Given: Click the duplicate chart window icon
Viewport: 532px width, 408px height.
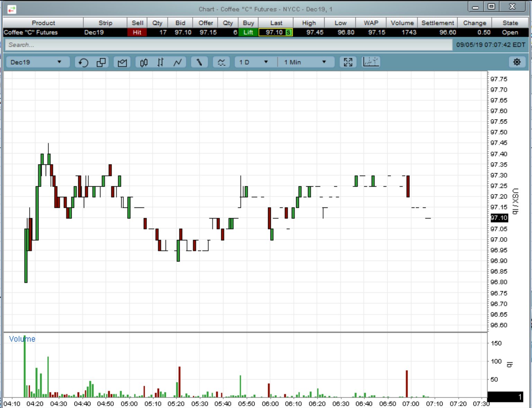Looking at the screenshot, I should click(101, 62).
